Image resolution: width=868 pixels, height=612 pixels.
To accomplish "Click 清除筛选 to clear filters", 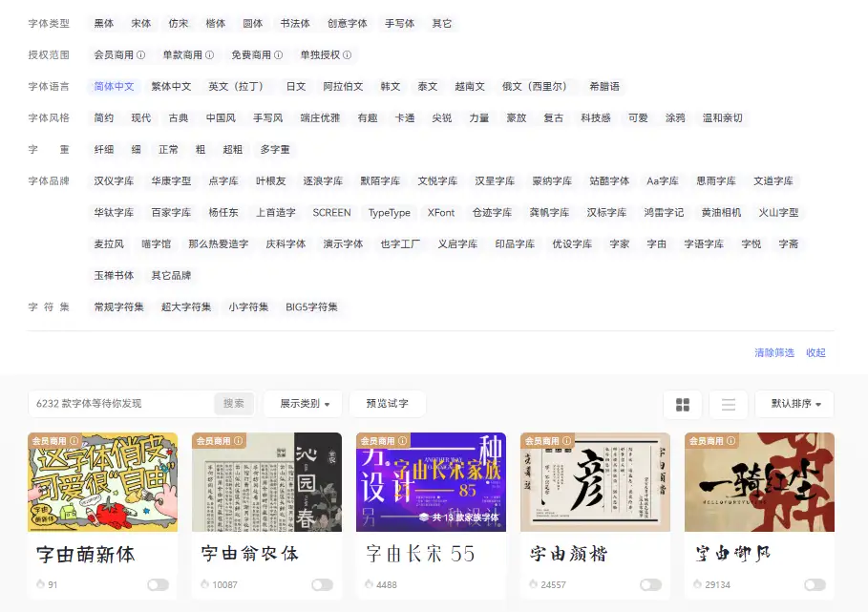I will coord(773,352).
